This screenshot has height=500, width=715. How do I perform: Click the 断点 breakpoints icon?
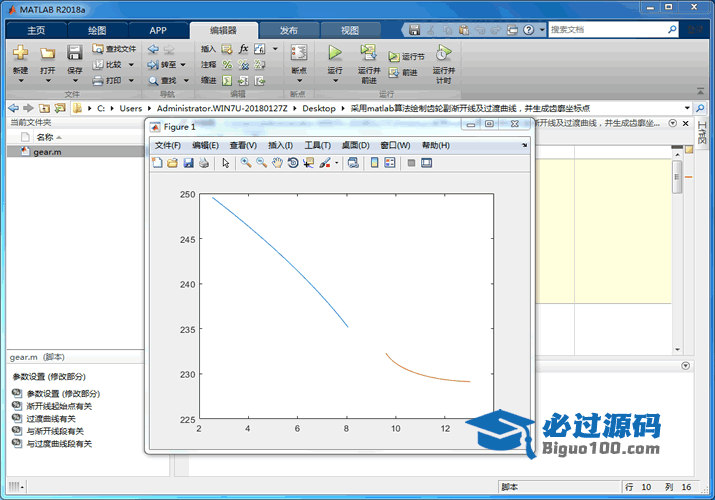(x=299, y=52)
